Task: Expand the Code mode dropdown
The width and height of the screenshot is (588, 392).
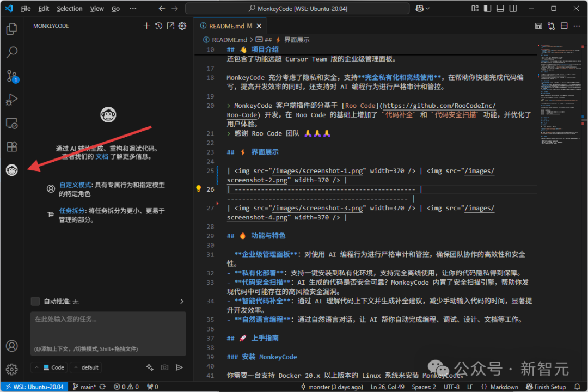Action: coord(49,367)
